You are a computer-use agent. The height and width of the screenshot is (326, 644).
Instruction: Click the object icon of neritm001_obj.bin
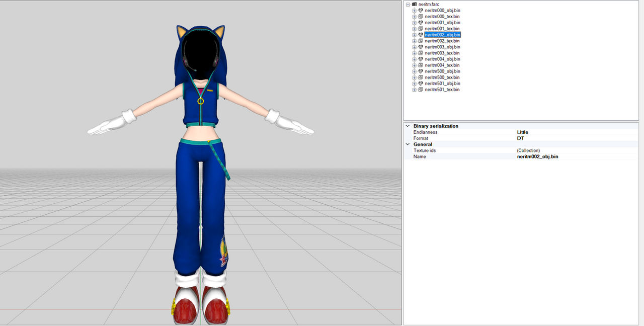421,23
